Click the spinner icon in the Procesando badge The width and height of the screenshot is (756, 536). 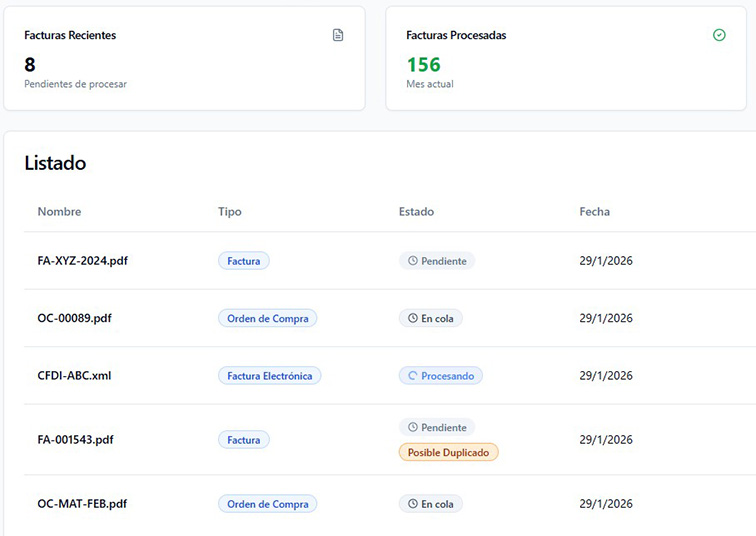pos(411,377)
